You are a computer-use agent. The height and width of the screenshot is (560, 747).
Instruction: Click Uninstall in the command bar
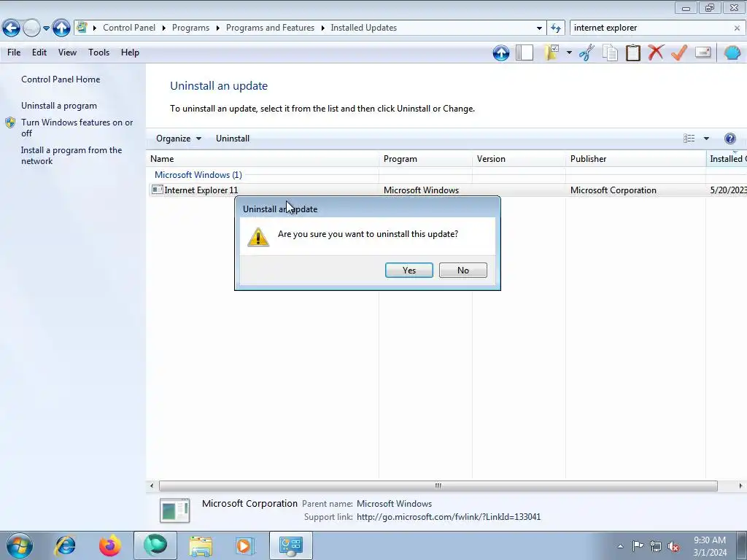pos(233,139)
